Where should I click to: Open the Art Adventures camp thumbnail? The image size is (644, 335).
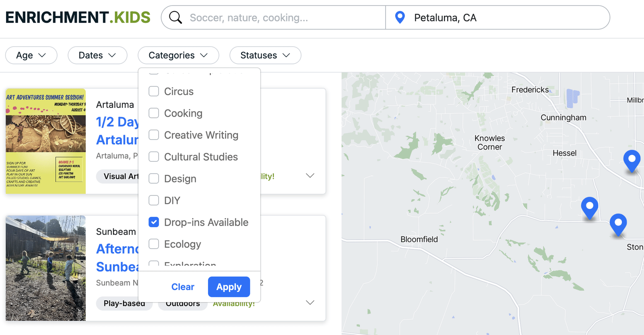point(45,141)
